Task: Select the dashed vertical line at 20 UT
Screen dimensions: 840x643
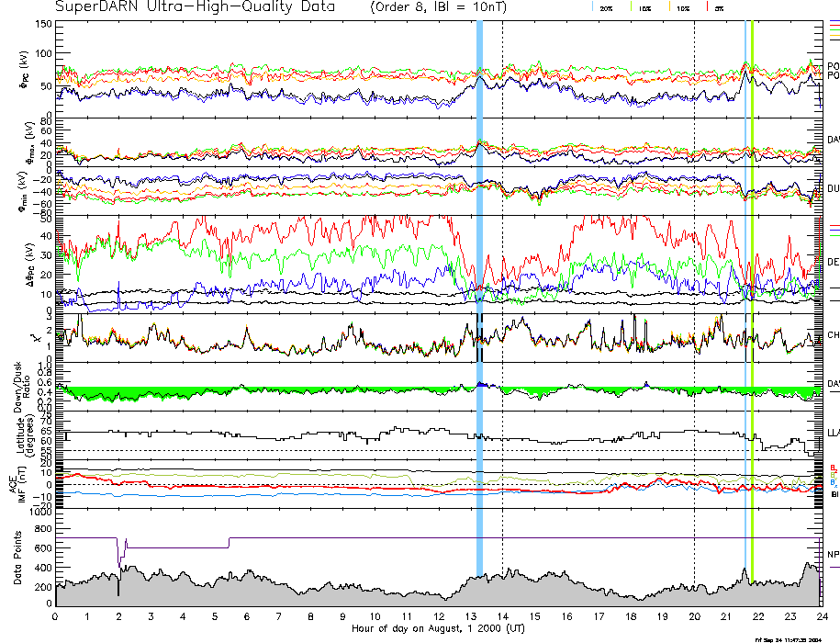Action: point(694,276)
